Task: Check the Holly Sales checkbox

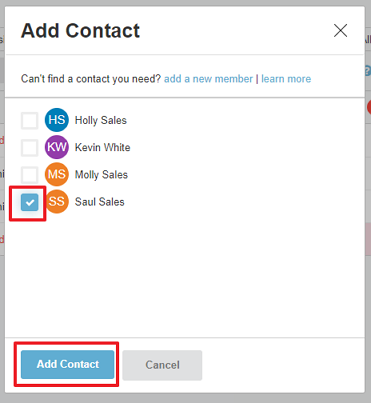Action: pyautogui.click(x=30, y=120)
